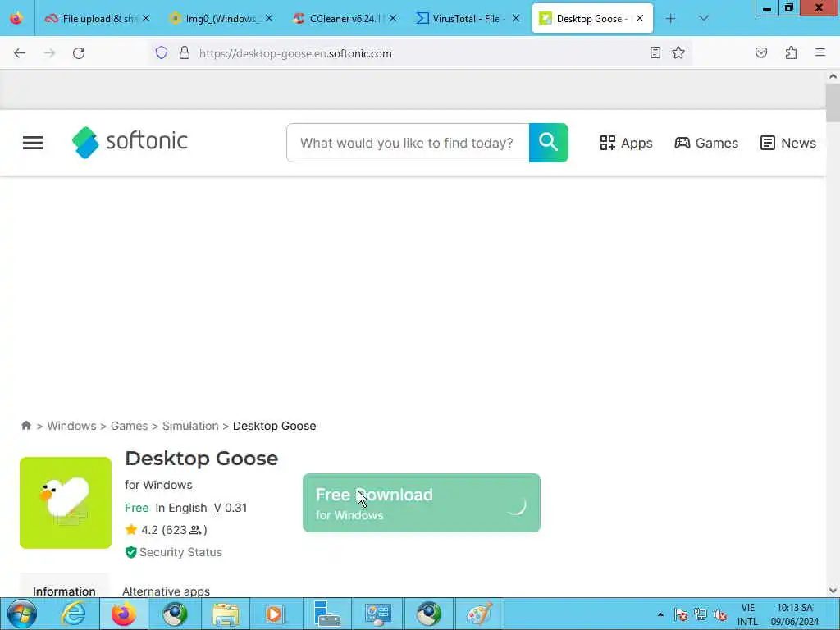Open Windows Explorer folder in taskbar
Screen dimensions: 840x630
point(225,614)
